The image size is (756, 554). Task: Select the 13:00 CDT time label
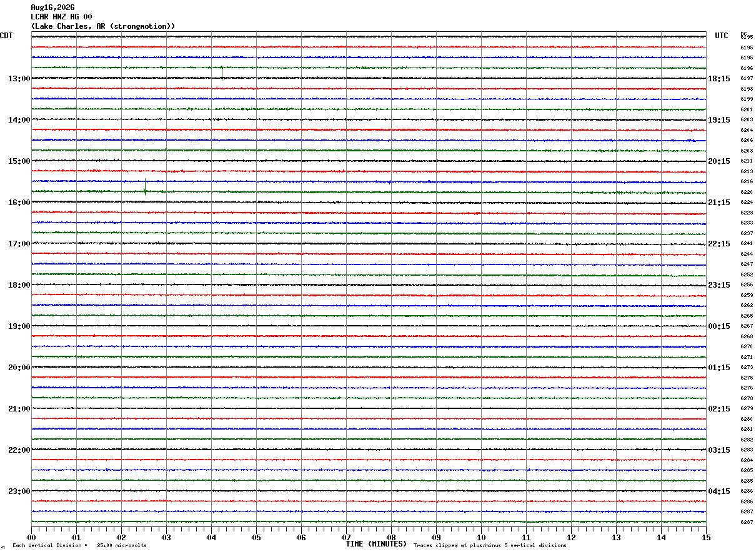point(19,79)
